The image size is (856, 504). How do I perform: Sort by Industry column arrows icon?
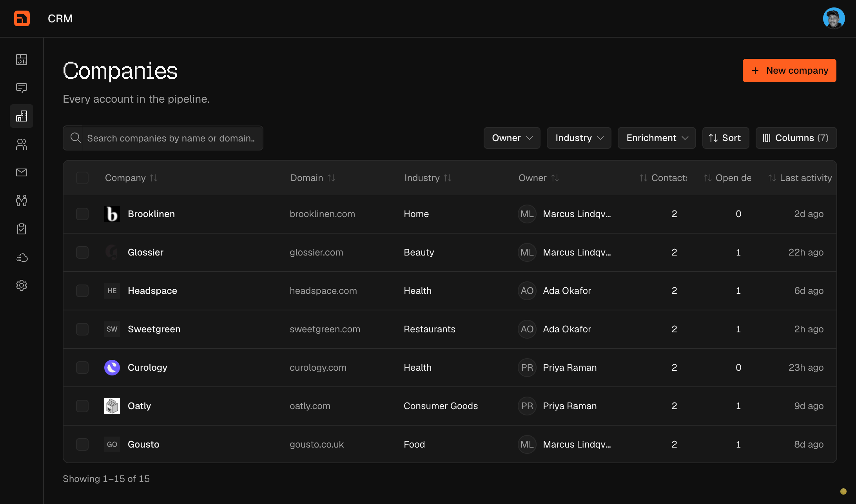pos(448,178)
